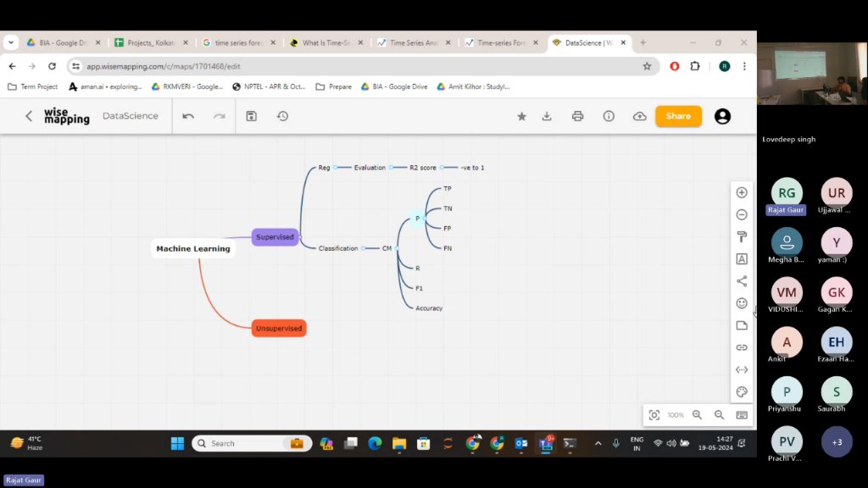Image resolution: width=868 pixels, height=488 pixels.
Task: Save the DataScience mind map
Action: [x=251, y=116]
